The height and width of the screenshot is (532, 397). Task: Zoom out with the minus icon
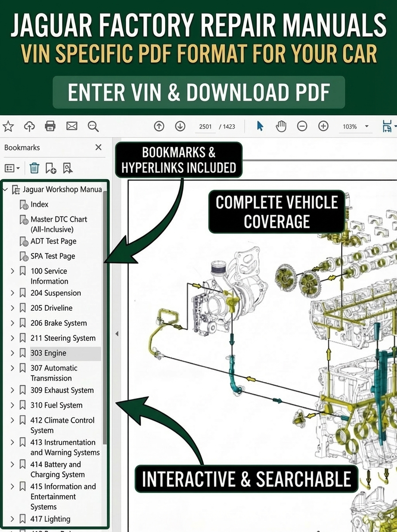tap(302, 126)
